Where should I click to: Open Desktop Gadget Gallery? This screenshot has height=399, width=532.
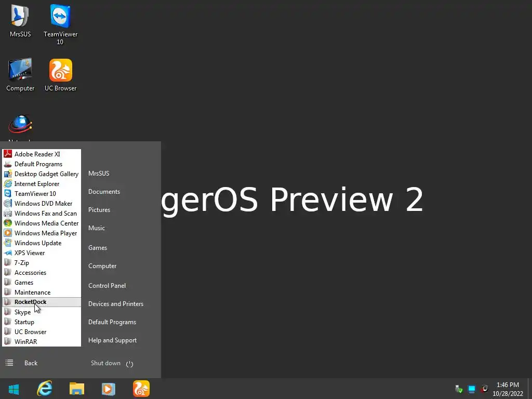(42, 174)
